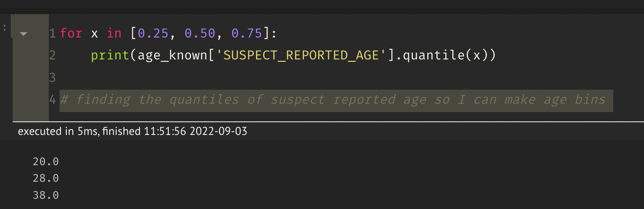Screen dimensions: 644x209
Task: Click the cell prompt colon at left edge
Action: tap(4, 28)
